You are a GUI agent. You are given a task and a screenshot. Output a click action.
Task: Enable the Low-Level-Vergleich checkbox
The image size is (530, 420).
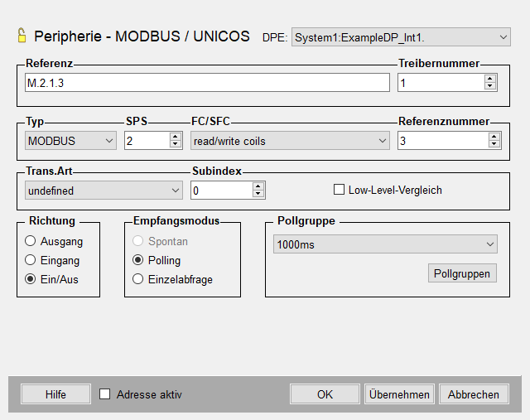coord(339,190)
